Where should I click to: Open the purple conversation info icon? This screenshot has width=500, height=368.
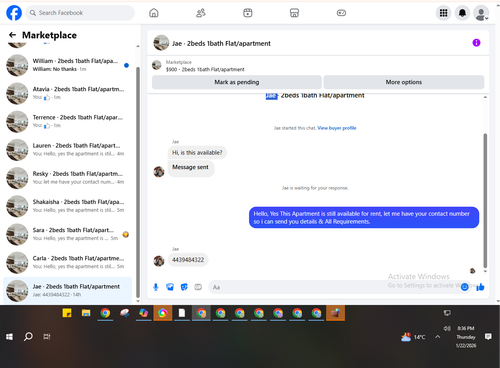coord(476,43)
